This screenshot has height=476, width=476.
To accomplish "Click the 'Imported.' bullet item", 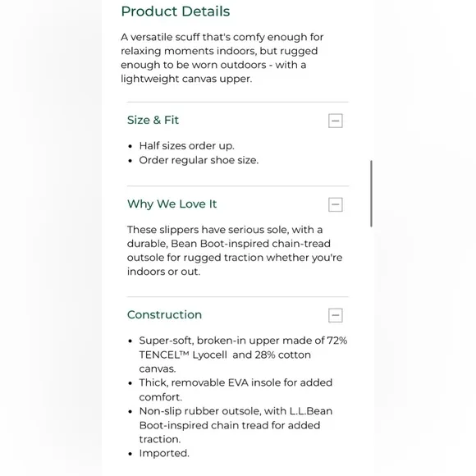I will click(x=164, y=453).
